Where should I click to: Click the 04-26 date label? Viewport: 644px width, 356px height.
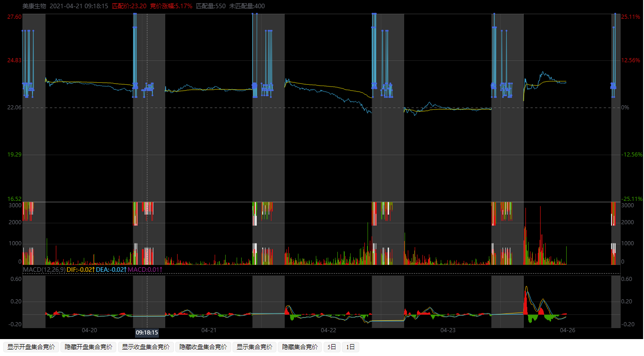568,330
